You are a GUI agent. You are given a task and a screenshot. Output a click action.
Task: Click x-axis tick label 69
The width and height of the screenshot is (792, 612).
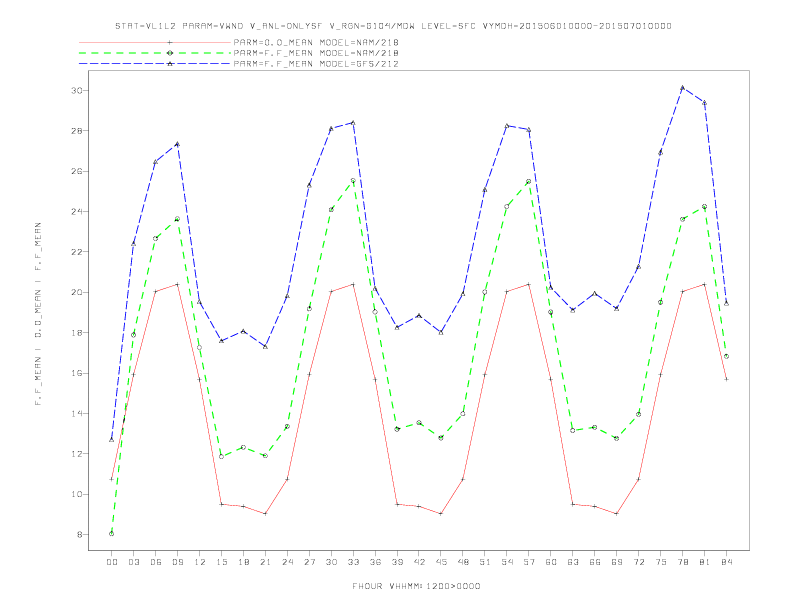pyautogui.click(x=617, y=562)
